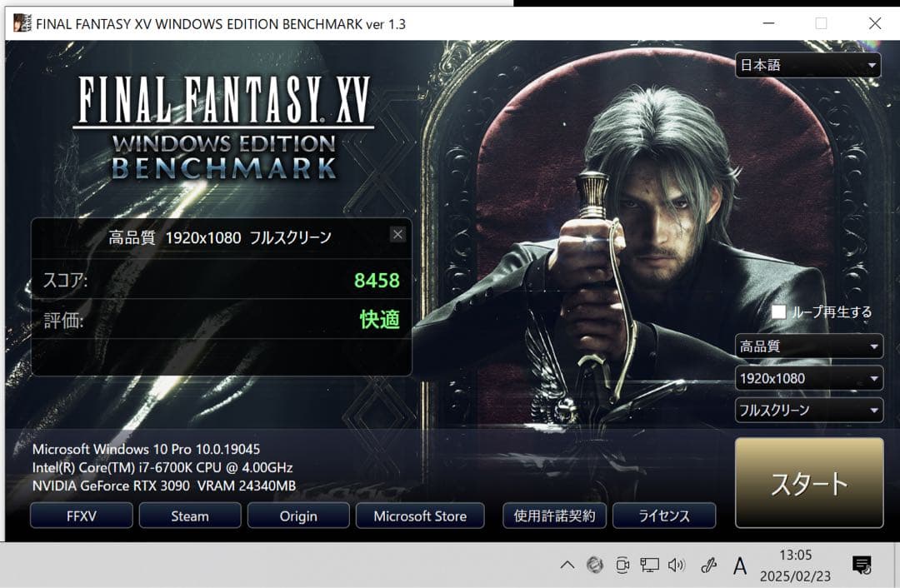The height and width of the screenshot is (588, 900).
Task: Open the notification Action Center icon
Action: pyautogui.click(x=862, y=566)
